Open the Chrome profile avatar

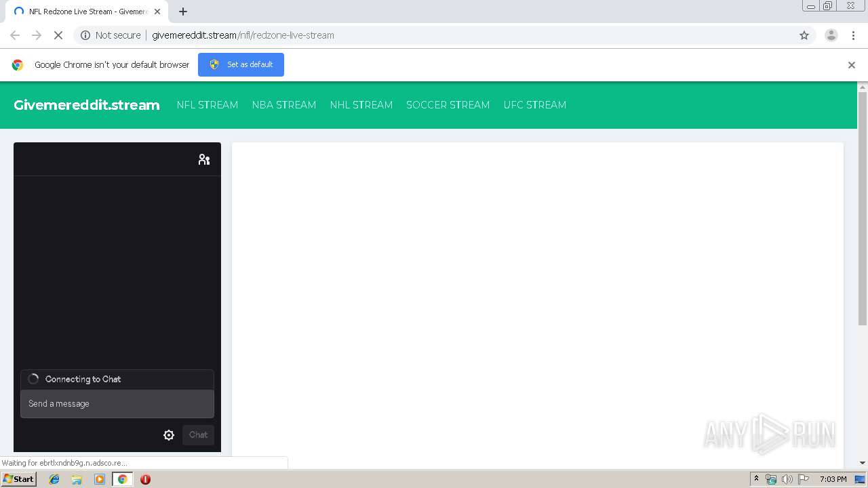click(831, 35)
